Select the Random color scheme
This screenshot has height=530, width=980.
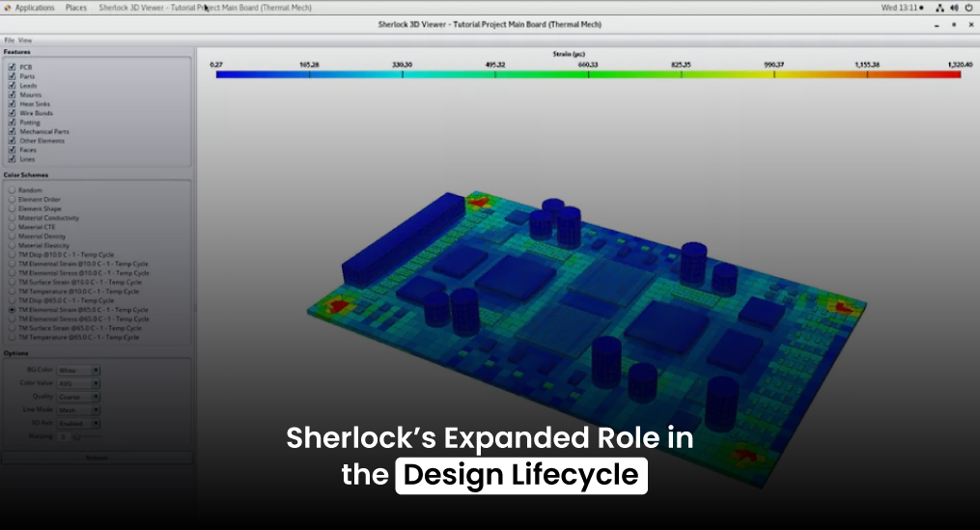click(12, 190)
